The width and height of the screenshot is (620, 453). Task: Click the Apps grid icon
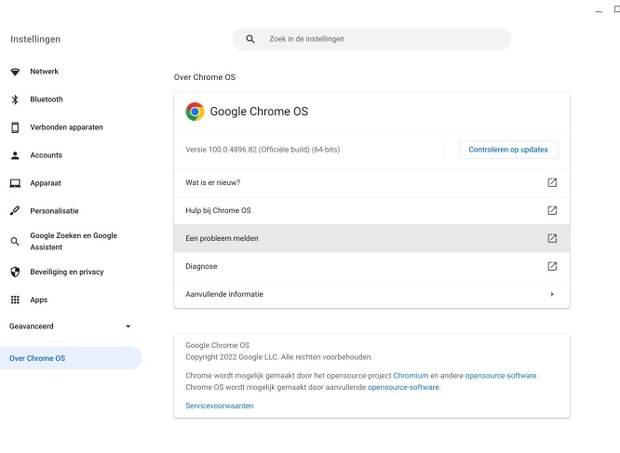[x=15, y=300]
